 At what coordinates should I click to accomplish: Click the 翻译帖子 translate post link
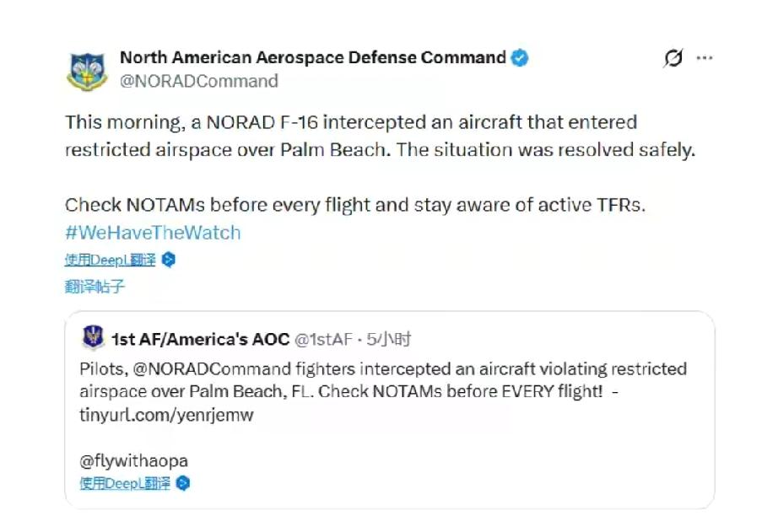(x=95, y=286)
